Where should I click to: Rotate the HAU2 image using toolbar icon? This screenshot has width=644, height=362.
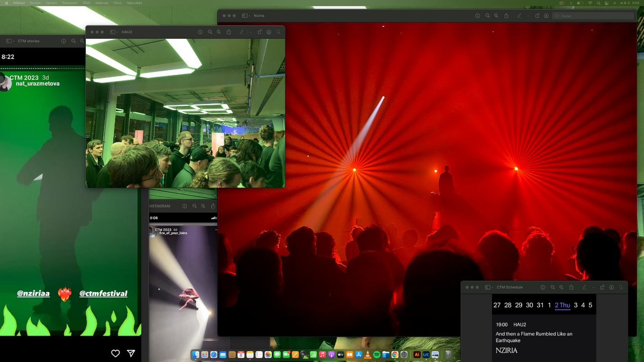point(260,32)
